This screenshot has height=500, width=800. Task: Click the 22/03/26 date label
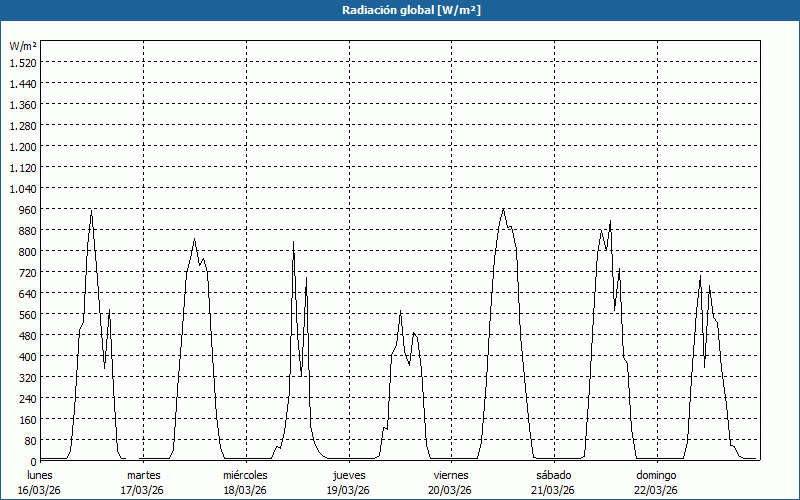tap(656, 489)
